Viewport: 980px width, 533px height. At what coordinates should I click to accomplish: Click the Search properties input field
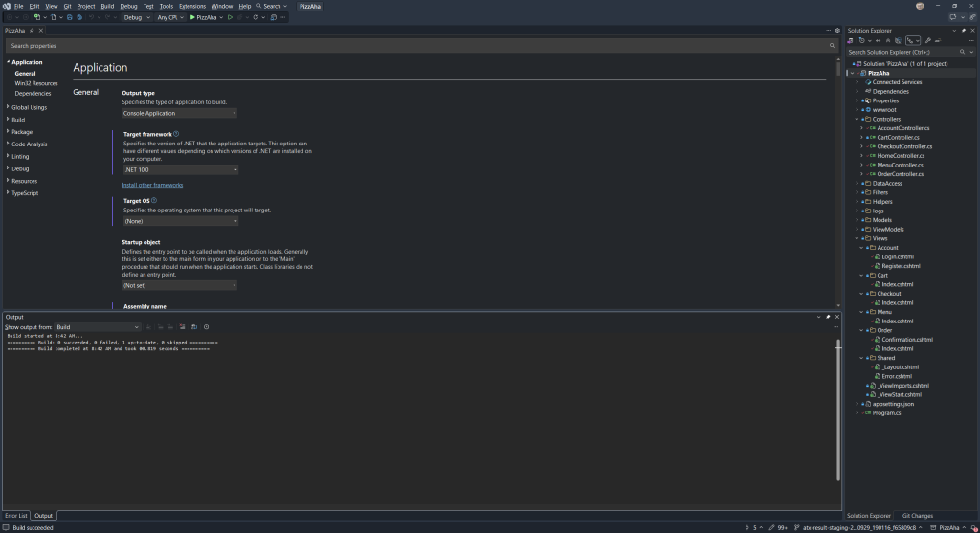tap(415, 46)
